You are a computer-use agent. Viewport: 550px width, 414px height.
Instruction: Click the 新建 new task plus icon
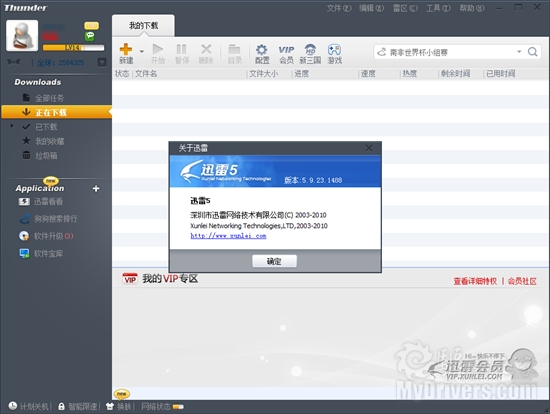[x=126, y=49]
